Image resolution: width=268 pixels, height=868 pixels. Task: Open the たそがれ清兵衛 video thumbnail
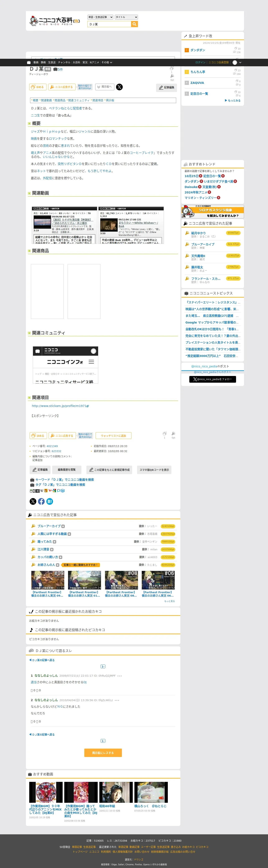(42, 222)
